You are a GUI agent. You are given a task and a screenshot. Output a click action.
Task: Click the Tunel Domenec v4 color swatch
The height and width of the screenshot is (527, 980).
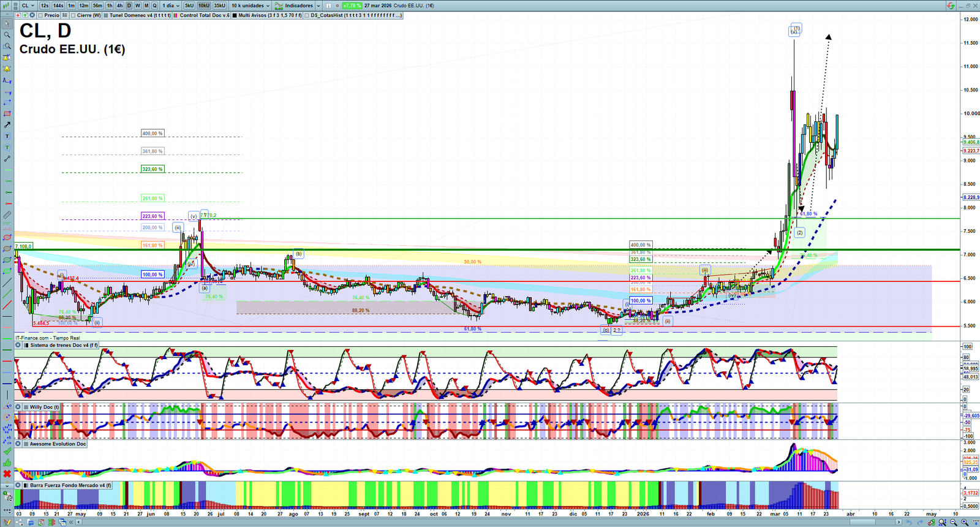pos(106,15)
